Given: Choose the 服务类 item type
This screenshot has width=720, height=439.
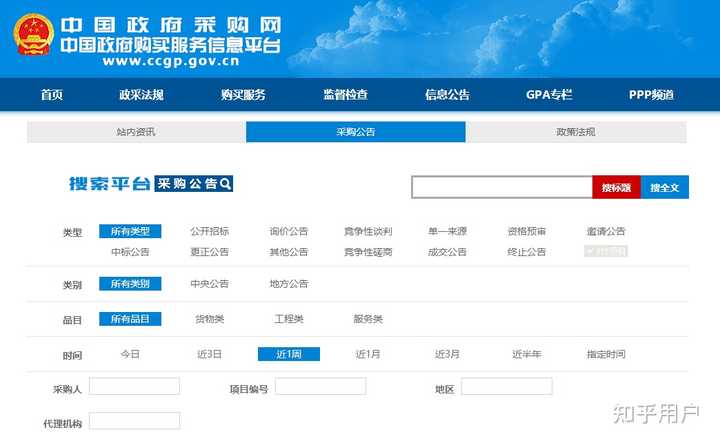Looking at the screenshot, I should [x=368, y=319].
